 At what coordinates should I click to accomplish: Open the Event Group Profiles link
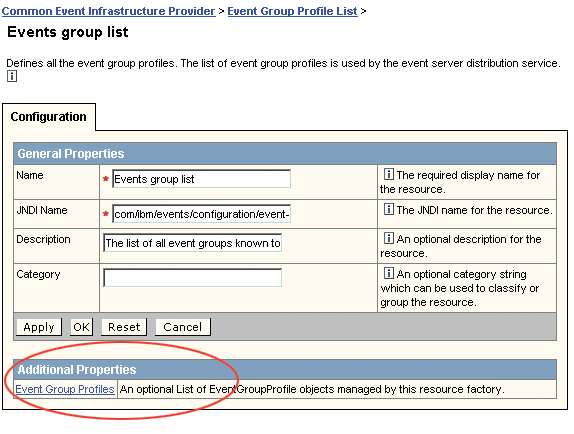pos(65,389)
